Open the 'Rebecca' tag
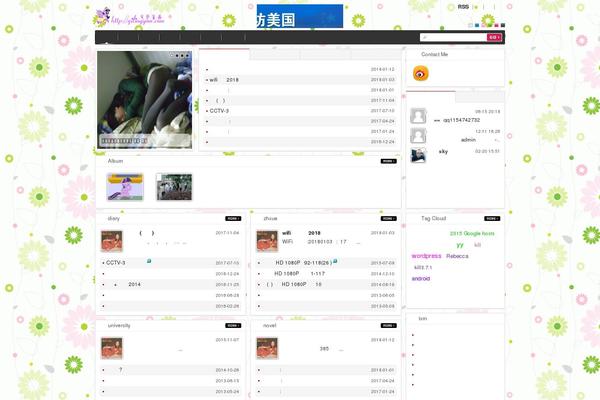The width and height of the screenshot is (600, 400). [x=457, y=256]
